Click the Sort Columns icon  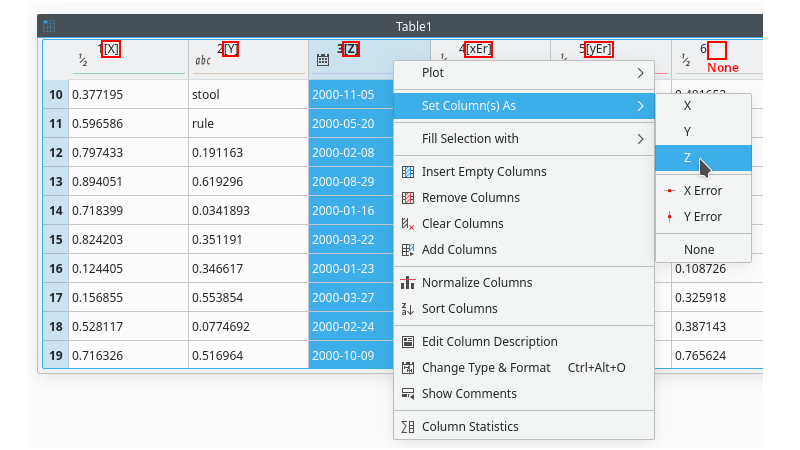click(408, 309)
